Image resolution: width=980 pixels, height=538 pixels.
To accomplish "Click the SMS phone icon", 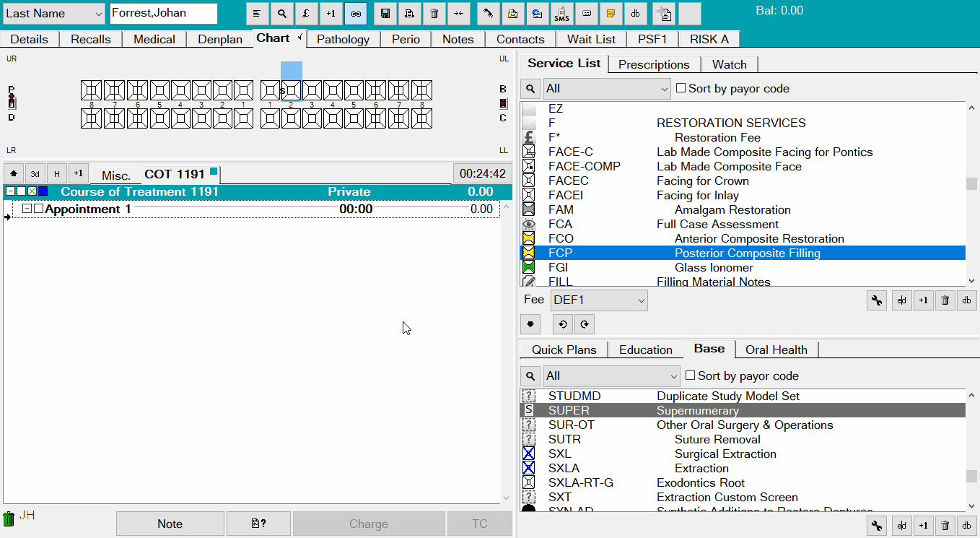I will pos(561,14).
